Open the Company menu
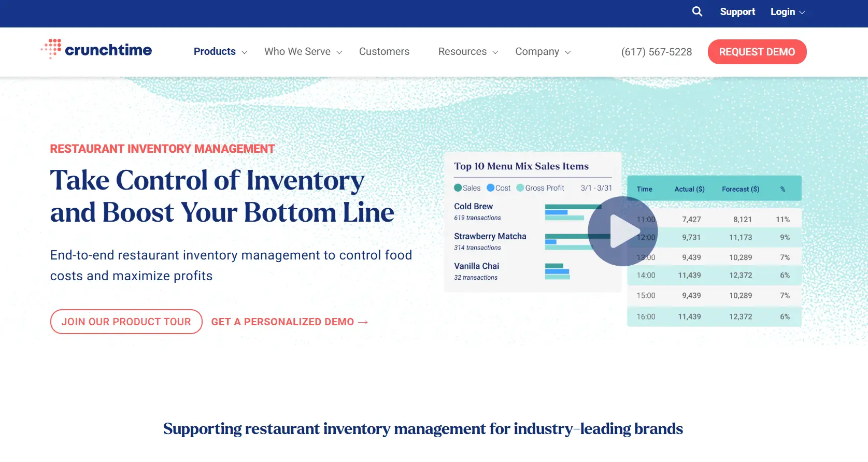 [537, 51]
